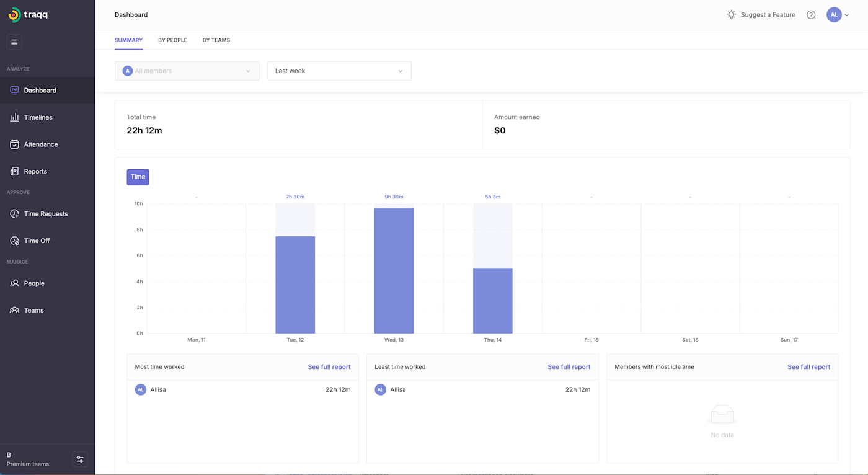Click the Mon, 11 axis label
Screen dimensions: 868x475
197,340
